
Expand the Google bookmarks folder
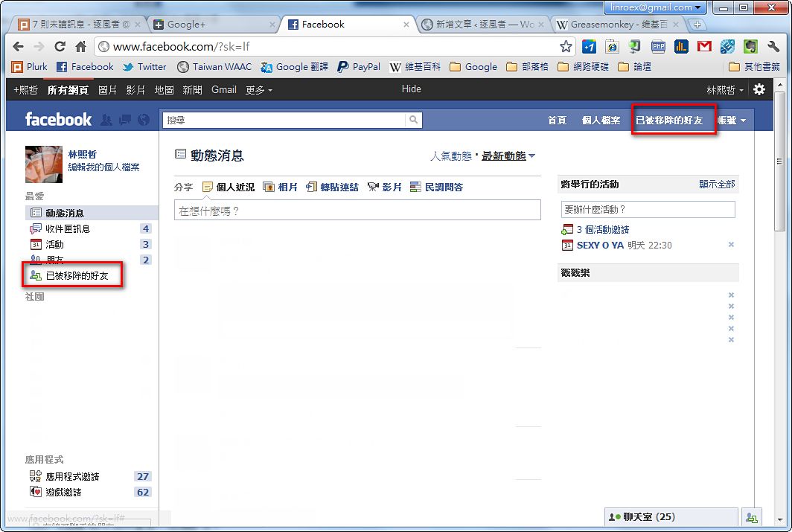tap(473, 67)
